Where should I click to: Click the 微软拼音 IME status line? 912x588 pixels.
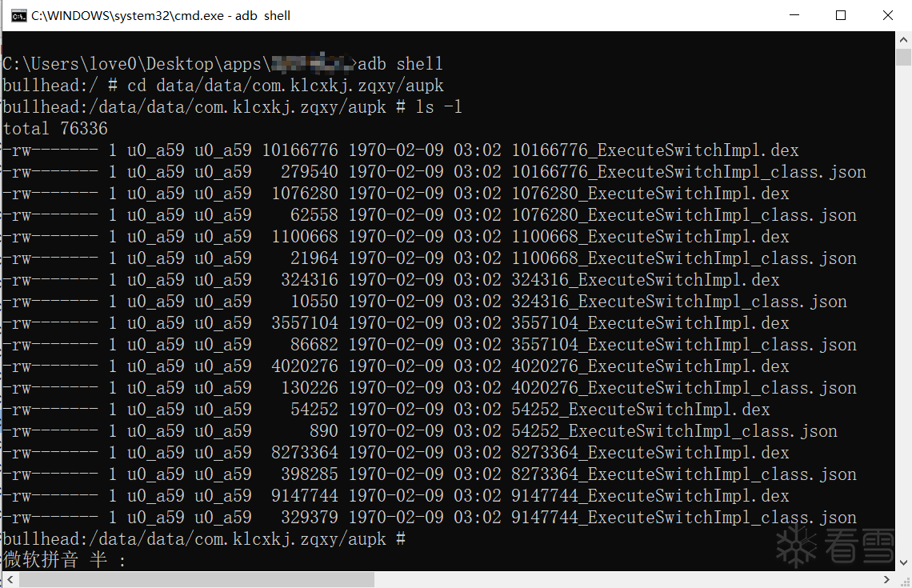tap(65, 559)
